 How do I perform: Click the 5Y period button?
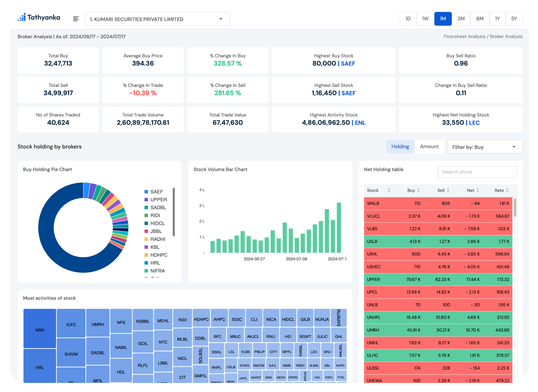pos(514,19)
